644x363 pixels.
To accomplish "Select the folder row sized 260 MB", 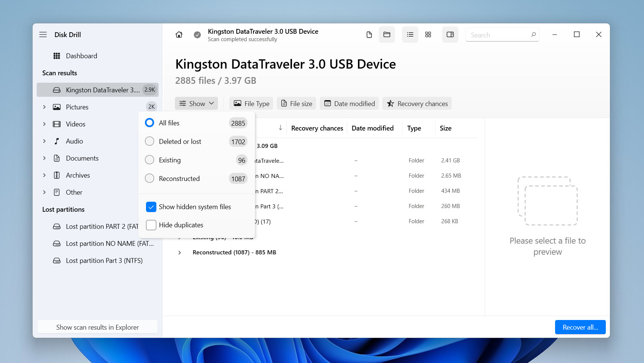I will (366, 206).
